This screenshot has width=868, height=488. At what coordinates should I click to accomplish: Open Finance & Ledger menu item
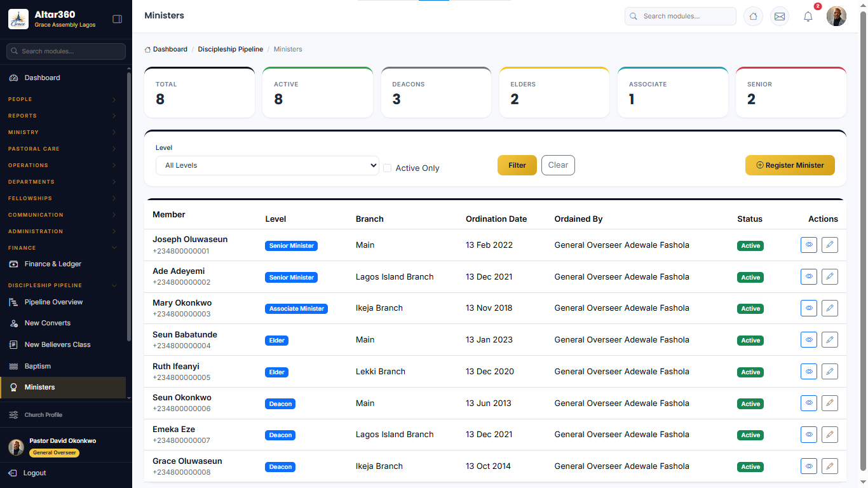(x=62, y=264)
